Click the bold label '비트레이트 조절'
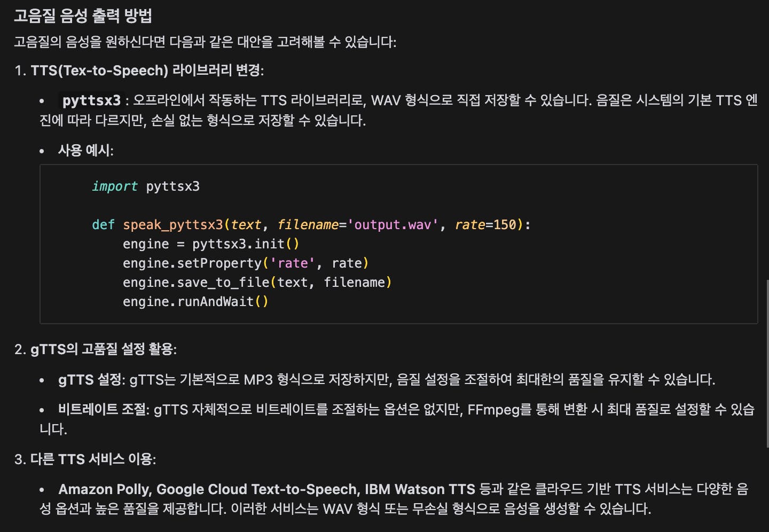 (x=102, y=410)
